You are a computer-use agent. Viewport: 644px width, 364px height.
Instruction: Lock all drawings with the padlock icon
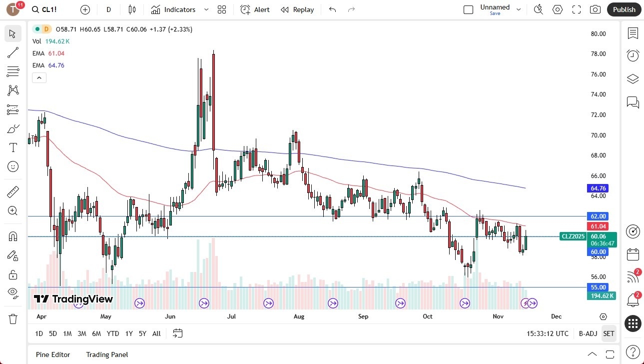(13, 274)
